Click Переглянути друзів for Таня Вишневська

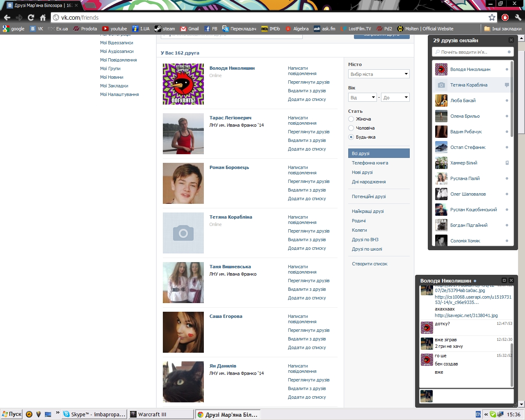309,281
